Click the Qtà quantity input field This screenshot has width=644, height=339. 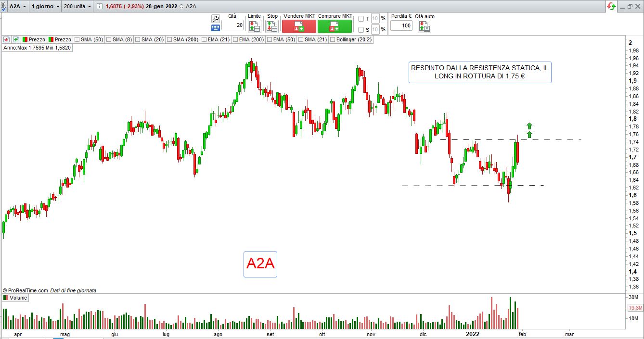tap(232, 25)
